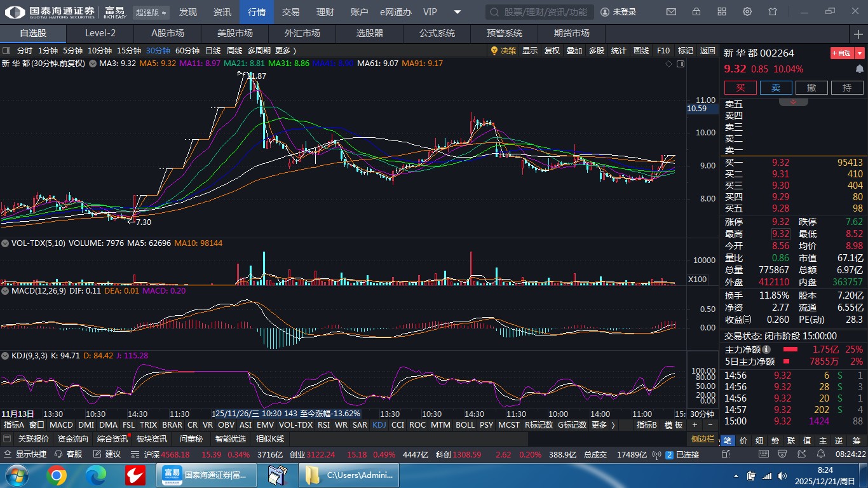The height and width of the screenshot is (488, 868).
Task: Open the settings gear icon
Action: point(747,12)
